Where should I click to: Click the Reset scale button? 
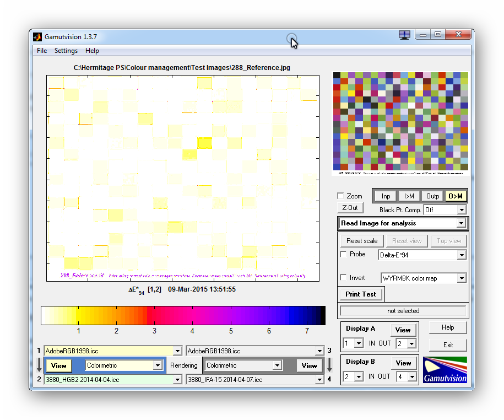pyautogui.click(x=362, y=241)
